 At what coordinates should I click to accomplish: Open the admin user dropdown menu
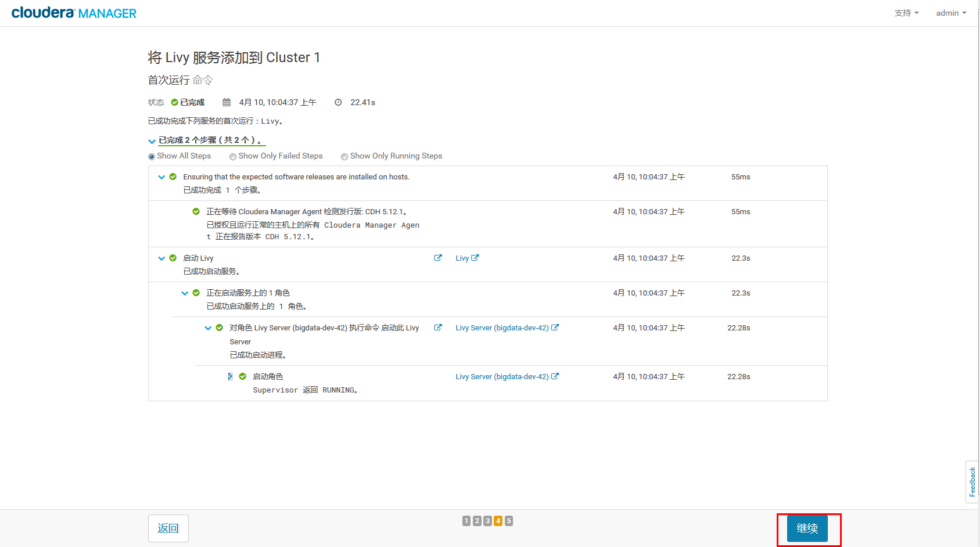point(951,13)
